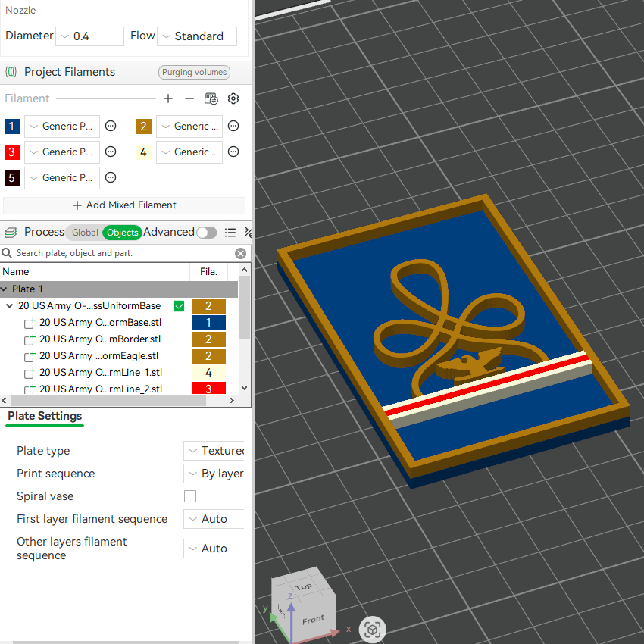Change filament assignment of rmLine_1.stl part
This screenshot has height=644, width=644.
(x=209, y=373)
